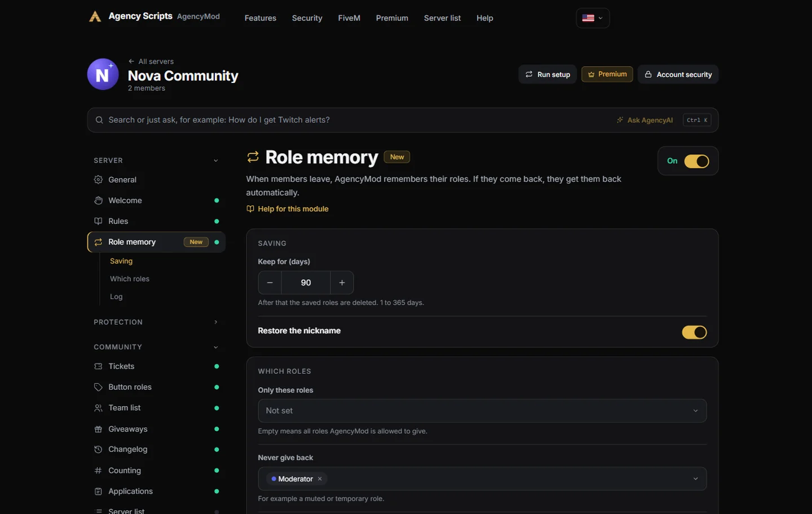This screenshot has height=514, width=812.
Task: Open Account security
Action: click(x=678, y=74)
